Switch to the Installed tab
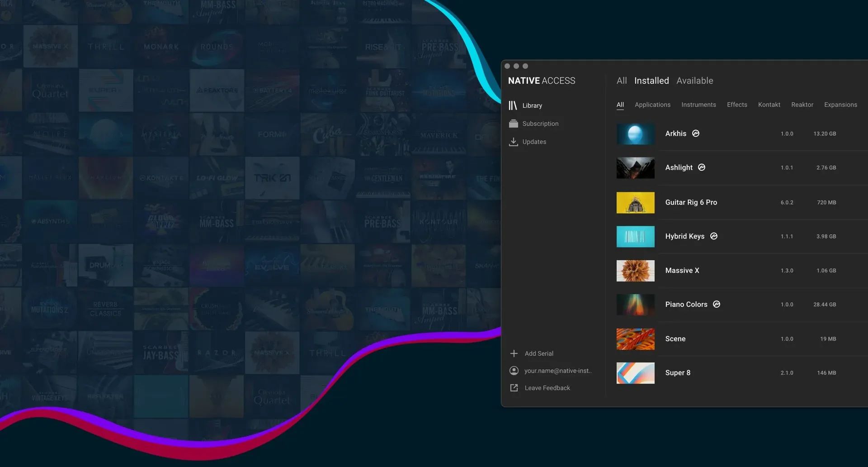The height and width of the screenshot is (467, 868). pyautogui.click(x=651, y=81)
